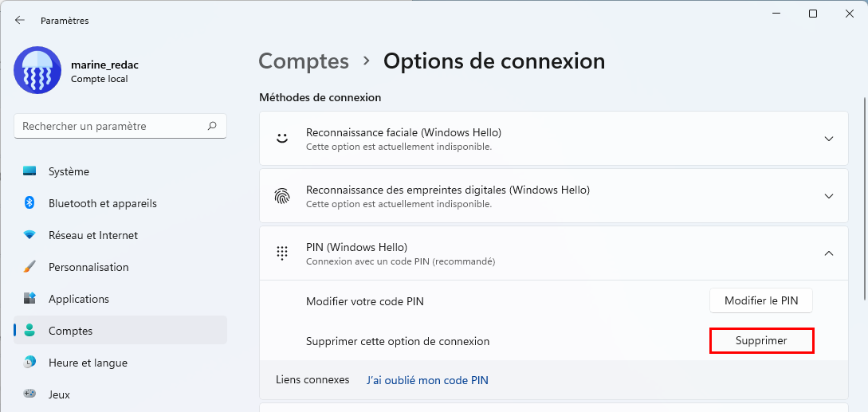Open Système via its monitor icon
Screen dimensions: 868x412
tap(29, 171)
